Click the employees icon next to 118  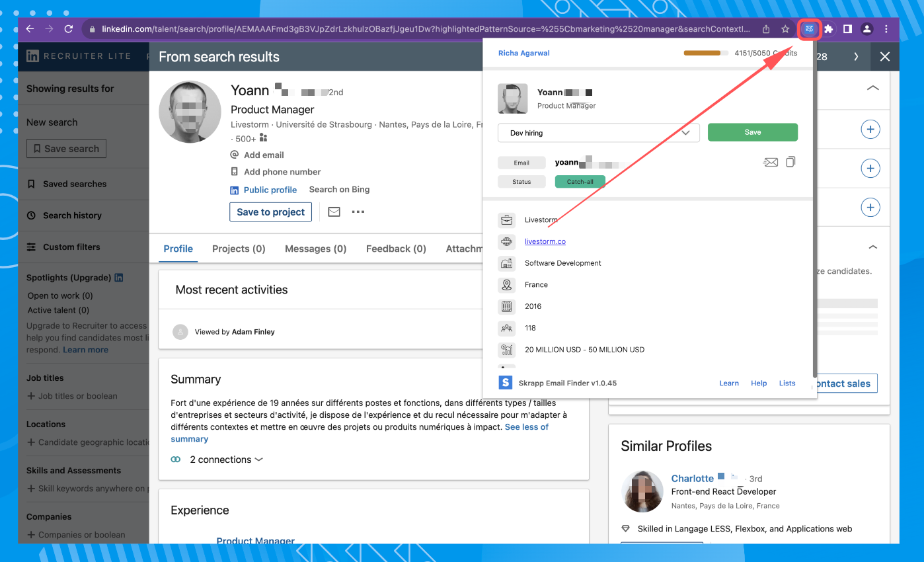[506, 328]
